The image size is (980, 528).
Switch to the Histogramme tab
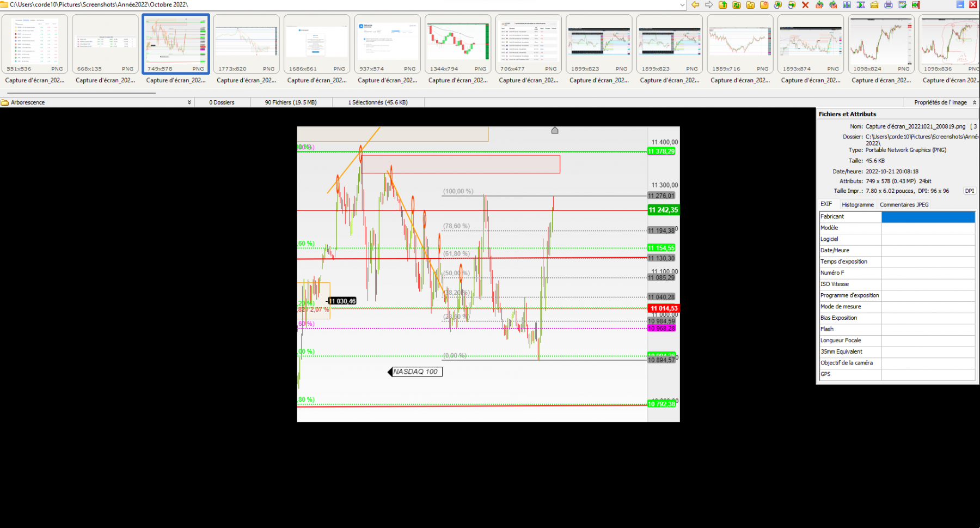pos(857,205)
